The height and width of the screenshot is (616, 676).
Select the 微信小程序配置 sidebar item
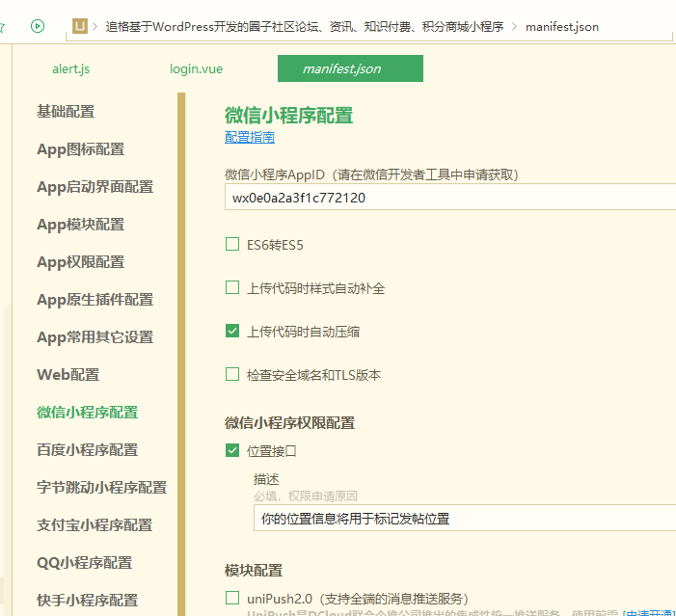click(88, 412)
